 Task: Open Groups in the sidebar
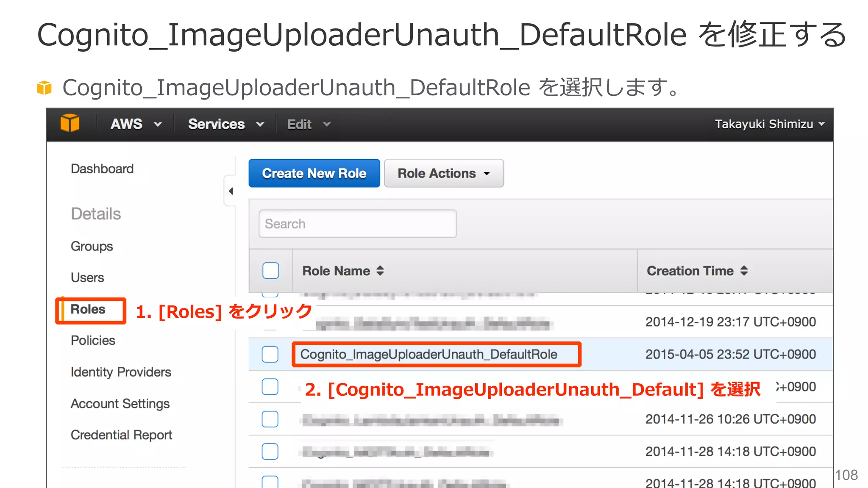92,246
